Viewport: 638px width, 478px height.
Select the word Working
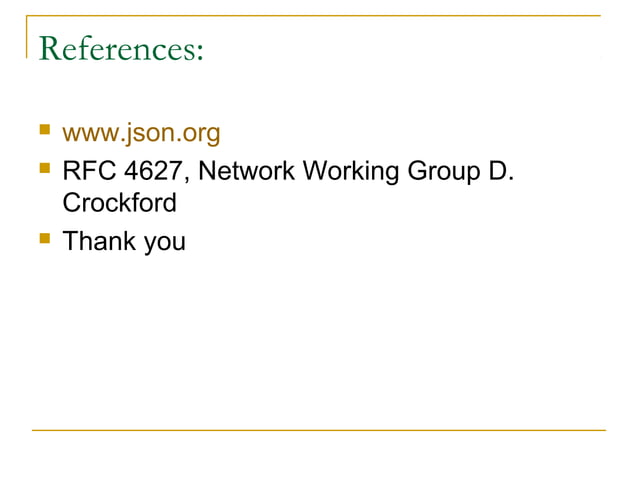point(351,172)
